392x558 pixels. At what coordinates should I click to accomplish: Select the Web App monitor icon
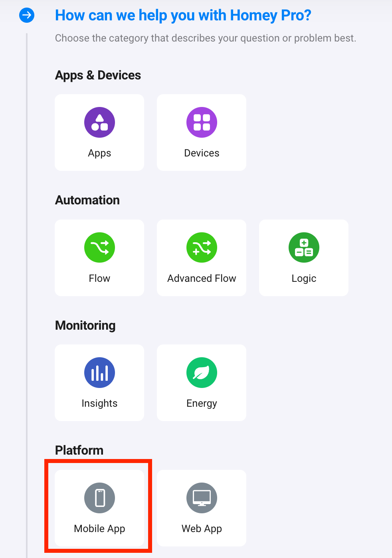pos(202,498)
